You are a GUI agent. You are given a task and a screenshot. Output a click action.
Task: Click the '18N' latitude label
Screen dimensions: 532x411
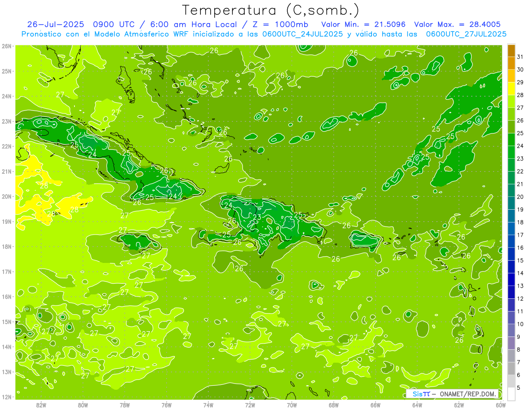tap(7, 247)
